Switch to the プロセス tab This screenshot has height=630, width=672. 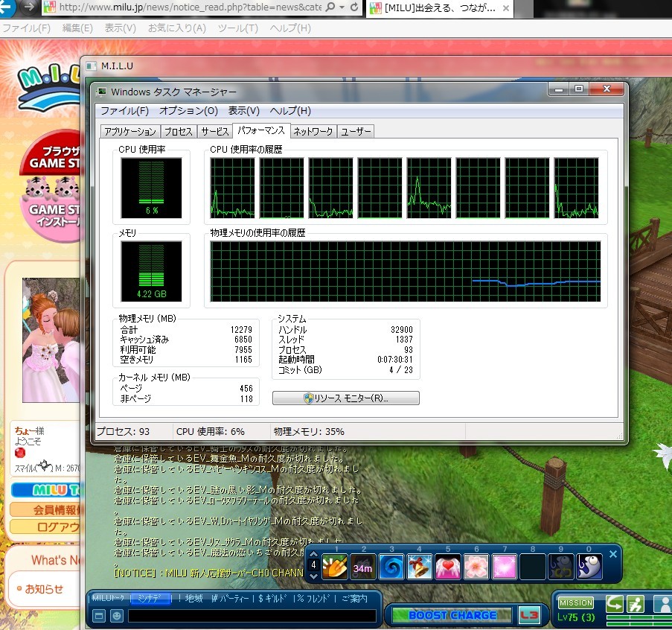click(x=178, y=132)
